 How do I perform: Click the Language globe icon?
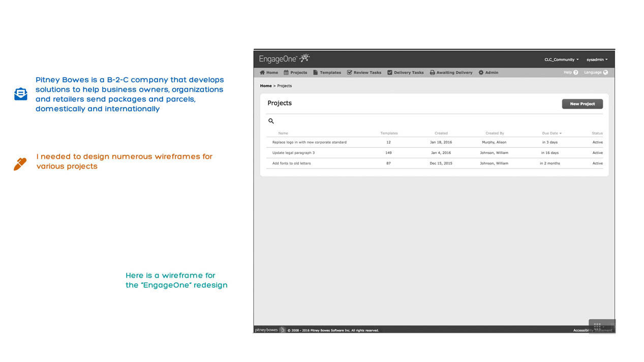pos(605,73)
